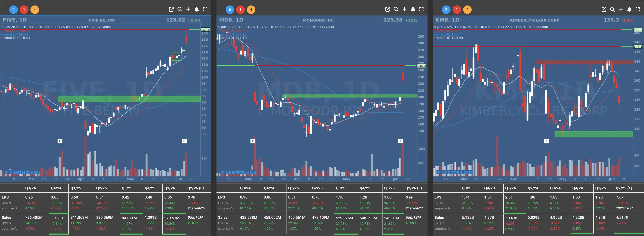Open FIVE chart in new window
Image resolution: width=644 pixels, height=236 pixels.
pos(171,9)
